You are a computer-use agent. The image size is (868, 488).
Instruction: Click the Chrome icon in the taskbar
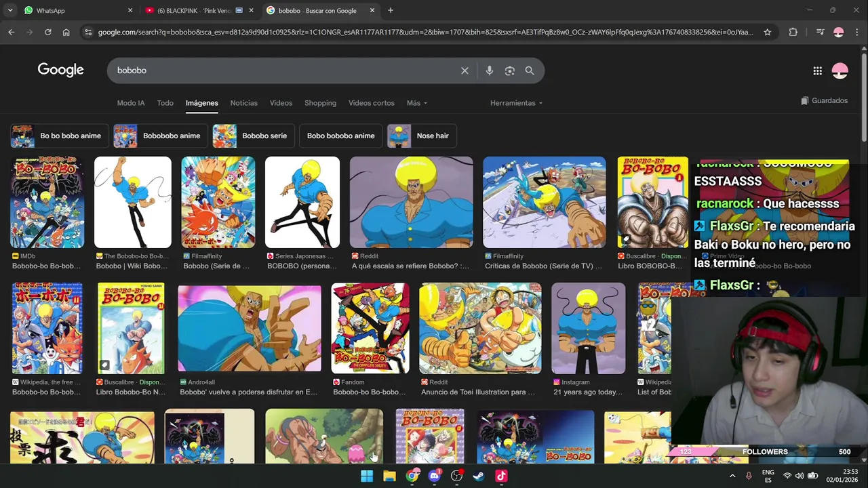coord(412,476)
